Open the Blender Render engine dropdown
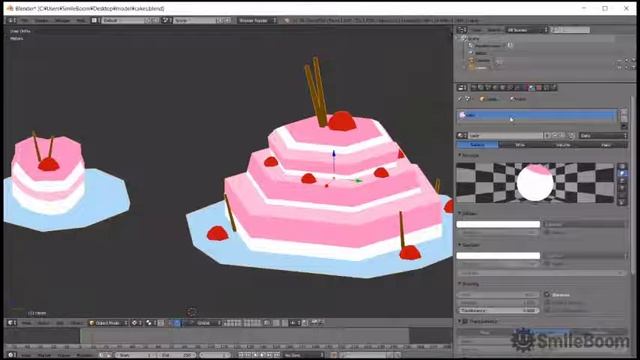This screenshot has width=640, height=360. pos(257,20)
